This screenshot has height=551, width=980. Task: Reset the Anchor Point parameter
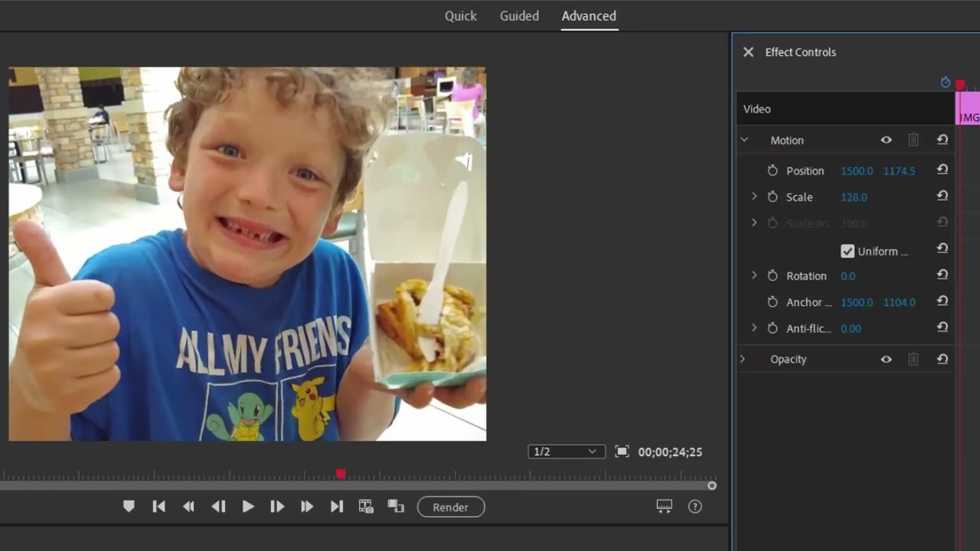(x=942, y=302)
